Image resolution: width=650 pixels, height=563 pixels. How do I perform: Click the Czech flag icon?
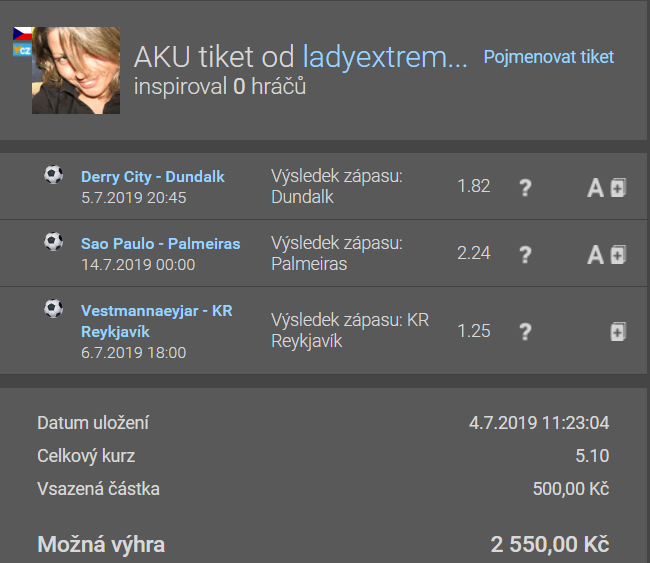point(22,34)
